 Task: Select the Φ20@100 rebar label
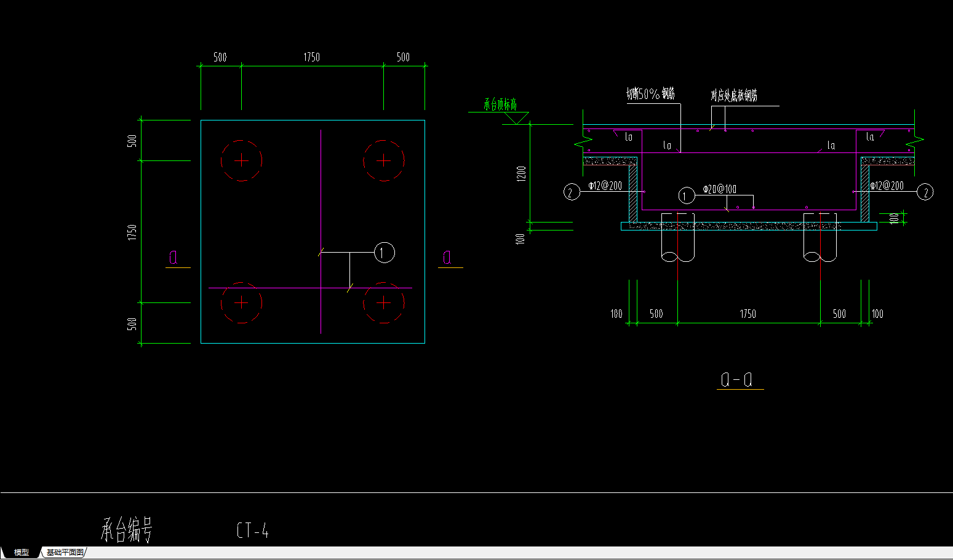pyautogui.click(x=719, y=189)
